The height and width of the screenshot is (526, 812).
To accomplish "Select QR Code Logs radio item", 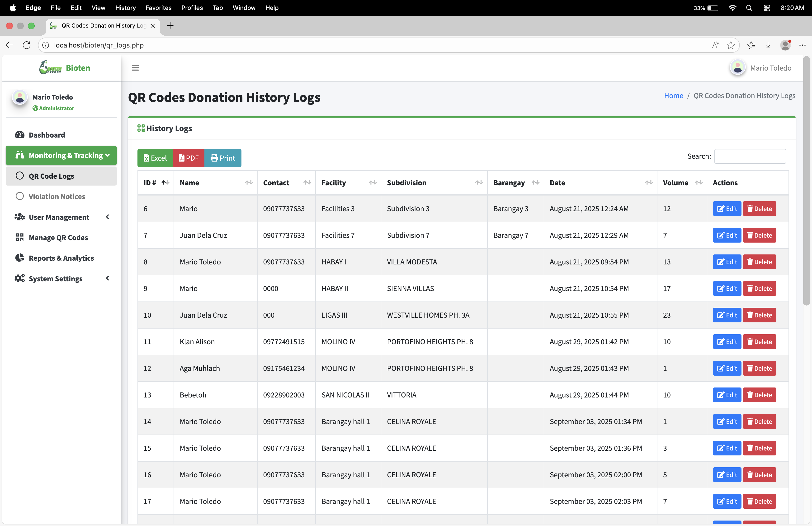I will (51, 176).
